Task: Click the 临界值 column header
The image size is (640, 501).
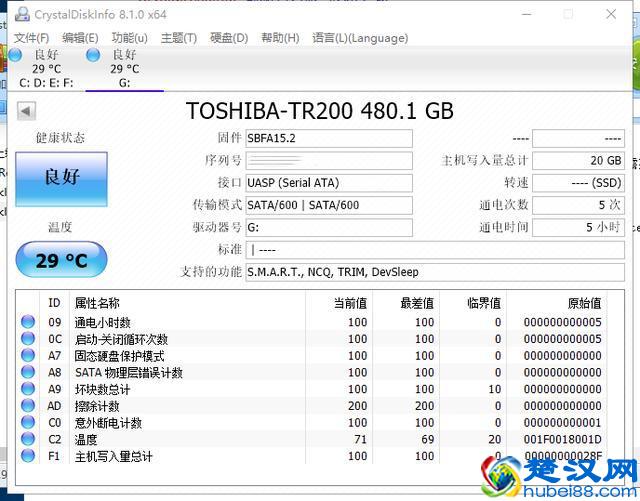Action: click(x=473, y=303)
